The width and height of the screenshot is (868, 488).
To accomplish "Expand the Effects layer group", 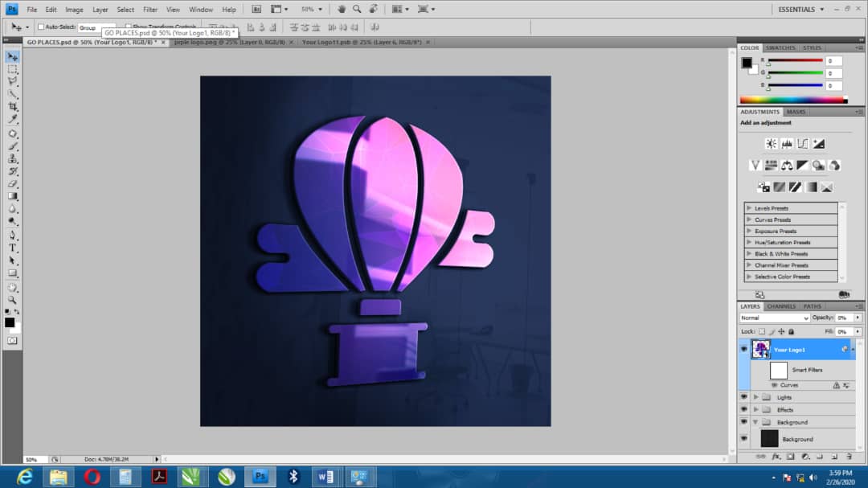I will coord(755,410).
